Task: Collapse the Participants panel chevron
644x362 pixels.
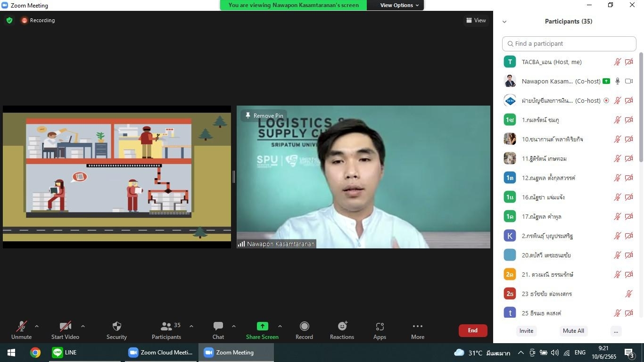Action: click(504, 22)
